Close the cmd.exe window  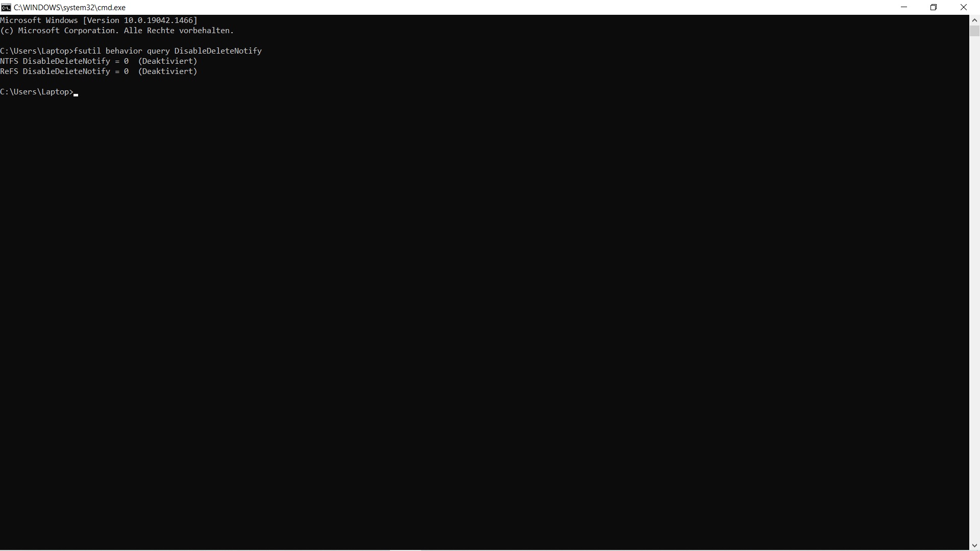[964, 7]
